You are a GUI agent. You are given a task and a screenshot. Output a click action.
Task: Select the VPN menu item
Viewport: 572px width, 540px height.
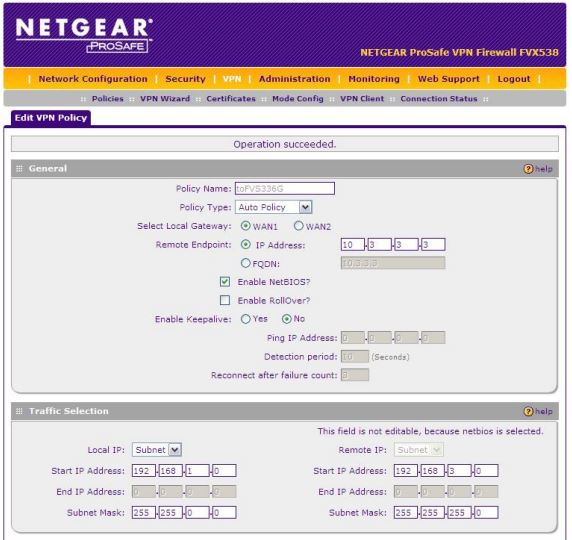pos(232,79)
